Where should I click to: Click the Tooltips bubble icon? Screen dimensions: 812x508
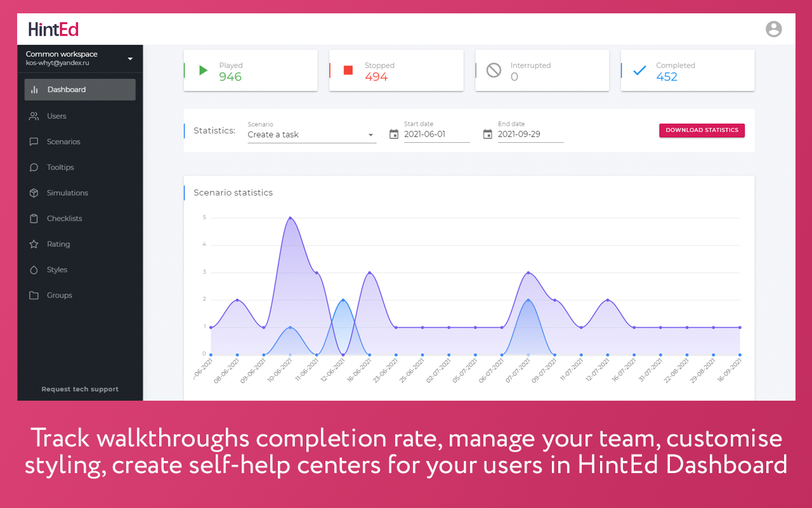click(34, 168)
